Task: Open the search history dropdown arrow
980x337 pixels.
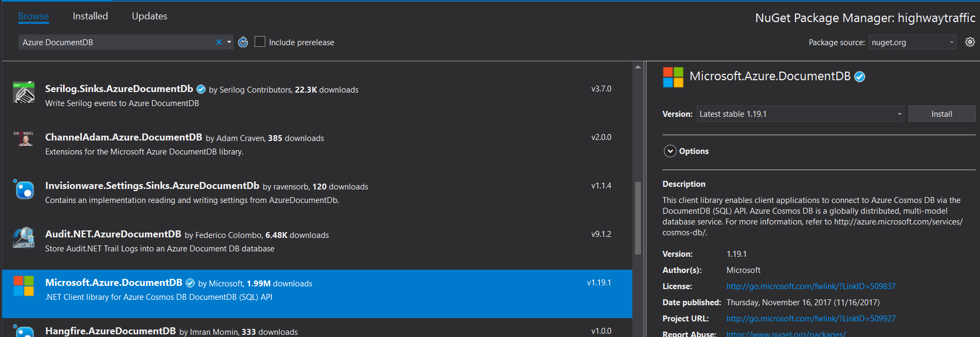Action: click(x=229, y=42)
